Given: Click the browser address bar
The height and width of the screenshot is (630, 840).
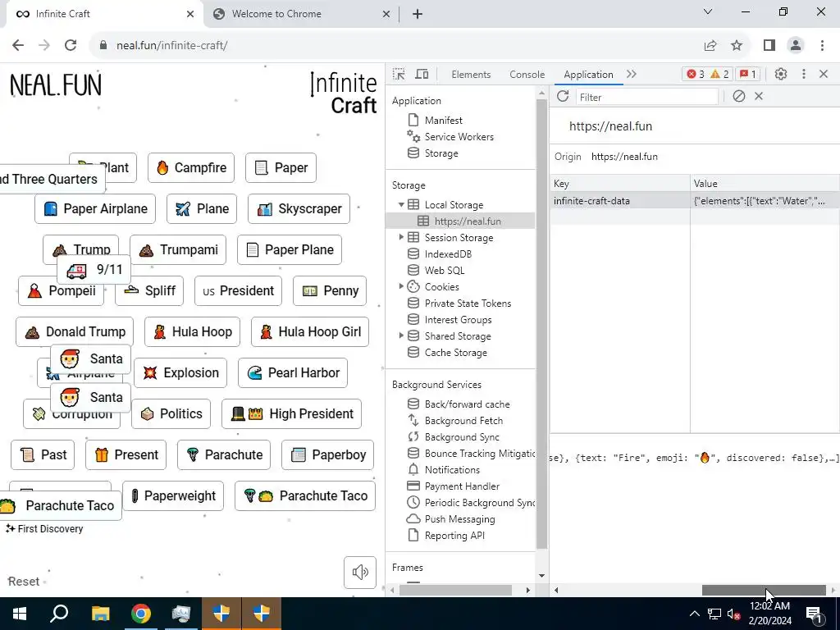Looking at the screenshot, I should pyautogui.click(x=396, y=45).
